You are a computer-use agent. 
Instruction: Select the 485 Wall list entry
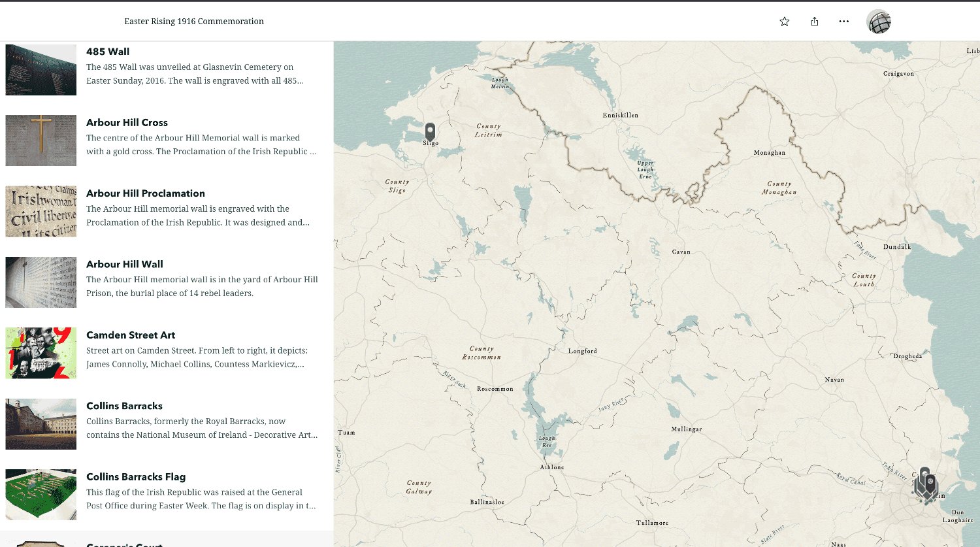[108, 51]
